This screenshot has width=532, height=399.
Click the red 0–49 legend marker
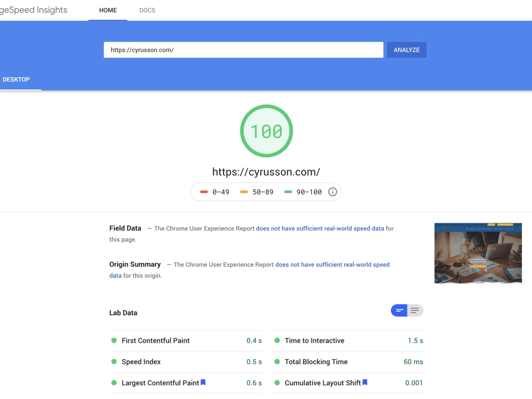[x=204, y=192]
